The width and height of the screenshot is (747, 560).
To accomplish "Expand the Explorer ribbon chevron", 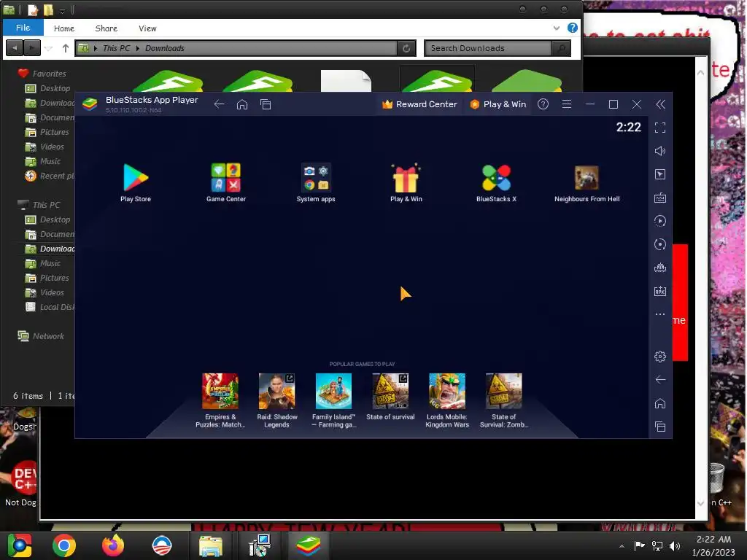I will tap(557, 28).
